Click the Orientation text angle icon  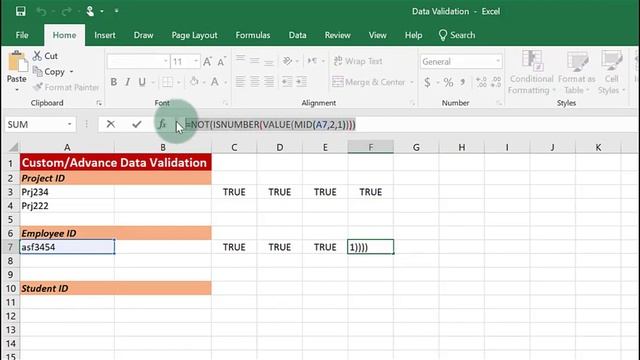pyautogui.click(x=288, y=61)
